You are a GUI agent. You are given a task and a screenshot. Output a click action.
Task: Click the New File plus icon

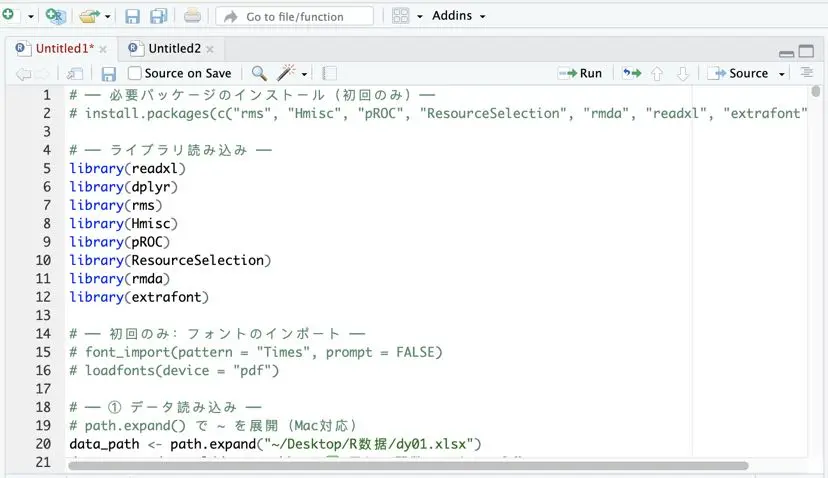8,15
